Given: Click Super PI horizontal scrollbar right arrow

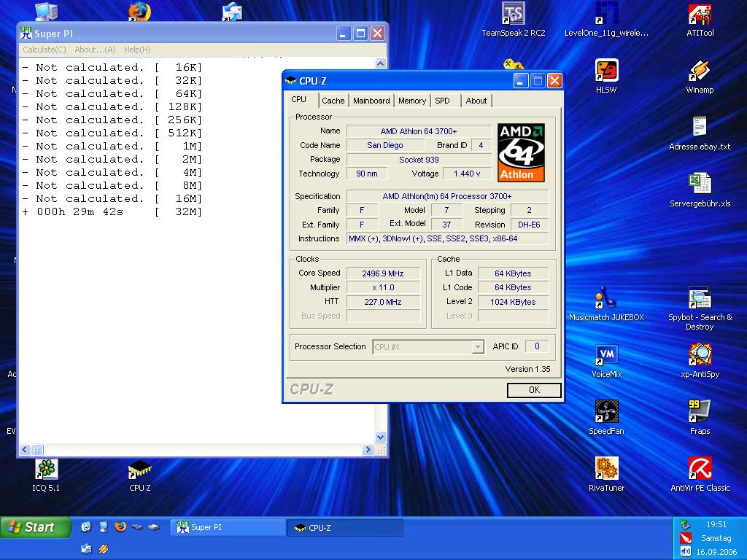Looking at the screenshot, I should click(368, 449).
